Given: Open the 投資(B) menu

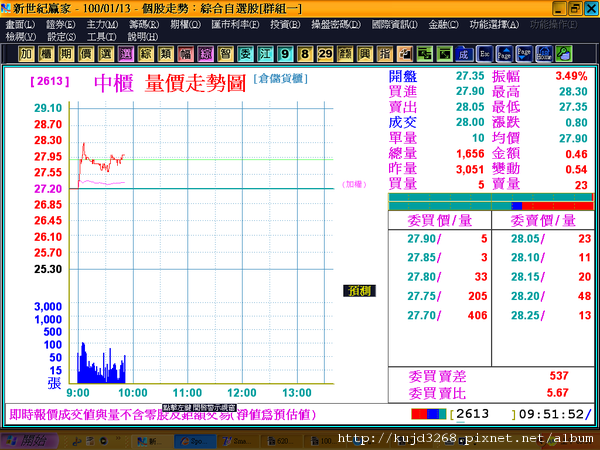Looking at the screenshot, I should 285,24.
